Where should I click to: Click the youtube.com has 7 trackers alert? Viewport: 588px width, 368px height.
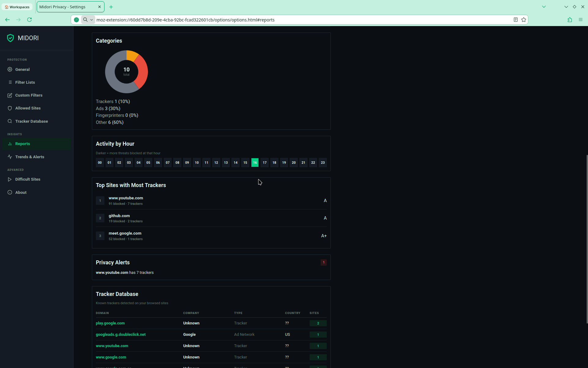(125, 273)
